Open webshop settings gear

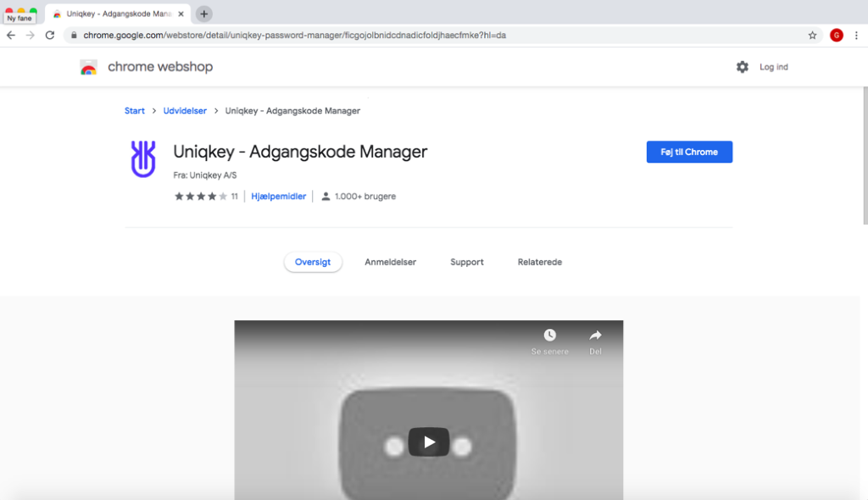click(x=743, y=67)
